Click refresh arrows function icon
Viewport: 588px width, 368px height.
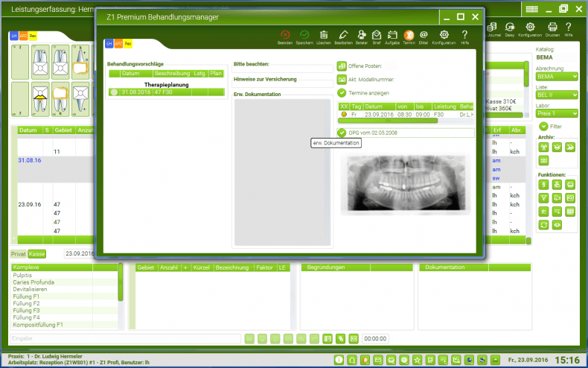(544, 225)
